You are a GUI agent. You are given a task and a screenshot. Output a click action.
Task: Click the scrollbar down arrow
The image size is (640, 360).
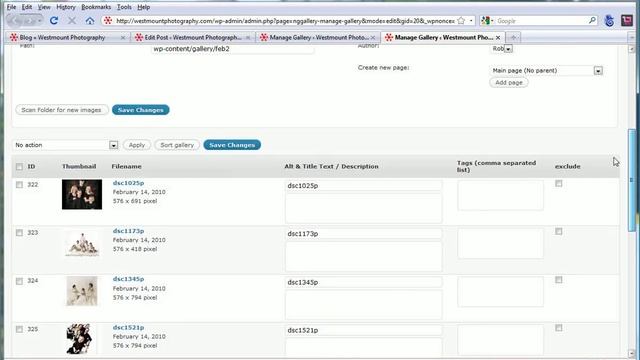[632, 353]
